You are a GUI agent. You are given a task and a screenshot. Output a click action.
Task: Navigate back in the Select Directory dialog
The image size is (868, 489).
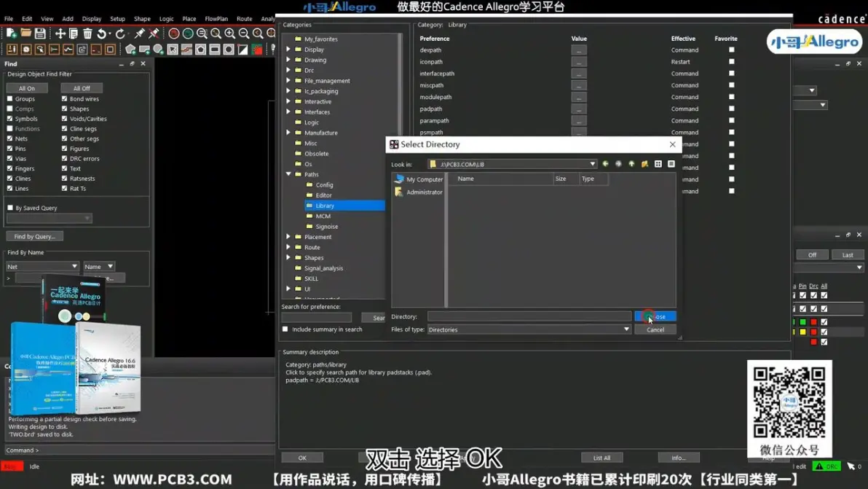tap(605, 164)
